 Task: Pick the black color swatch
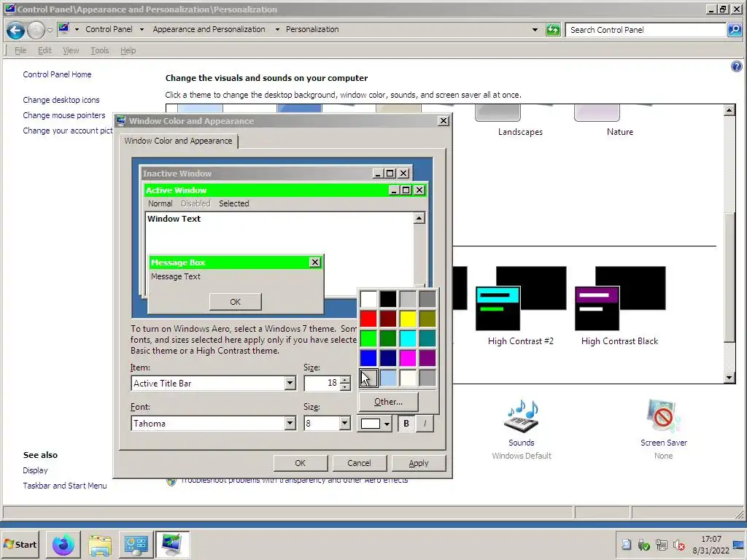click(x=388, y=299)
